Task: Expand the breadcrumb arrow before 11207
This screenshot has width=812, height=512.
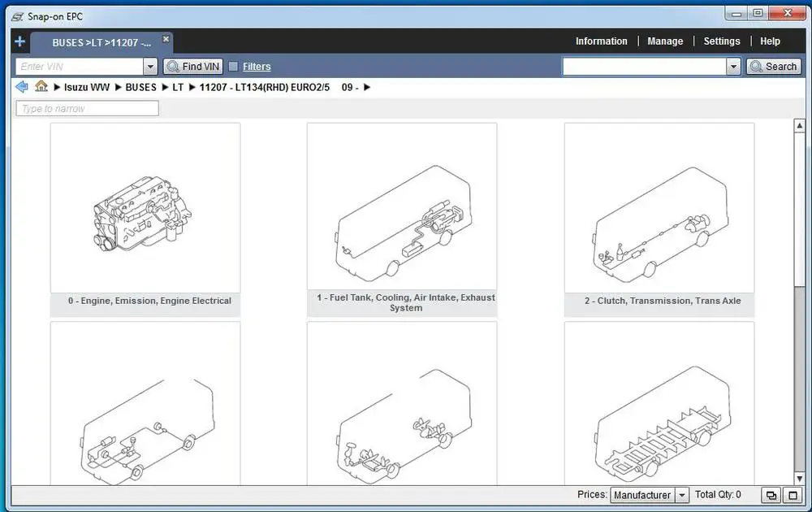Action: point(192,87)
